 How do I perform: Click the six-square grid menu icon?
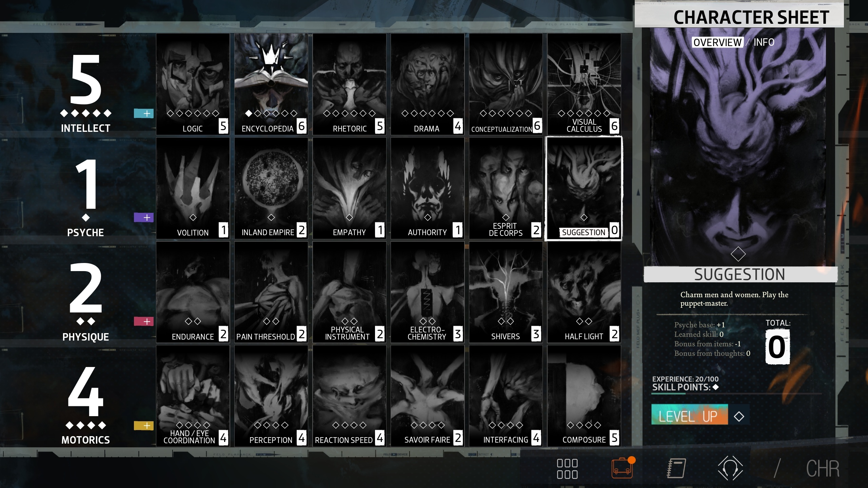pos(567,469)
